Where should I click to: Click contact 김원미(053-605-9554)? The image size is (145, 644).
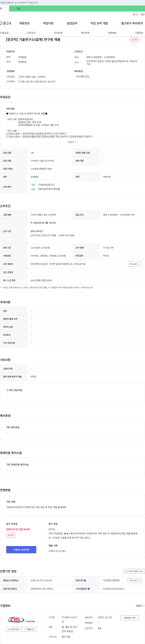click(42, 589)
